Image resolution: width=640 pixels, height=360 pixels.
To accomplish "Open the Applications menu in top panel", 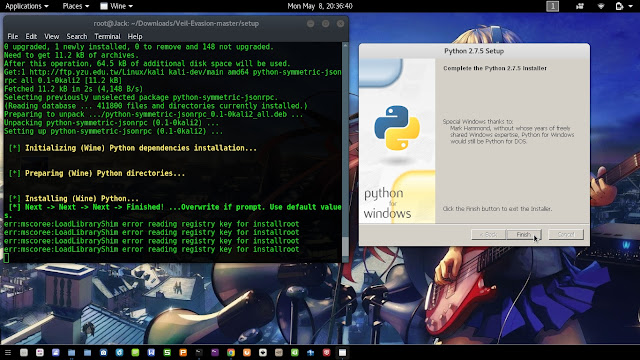I will [27, 6].
